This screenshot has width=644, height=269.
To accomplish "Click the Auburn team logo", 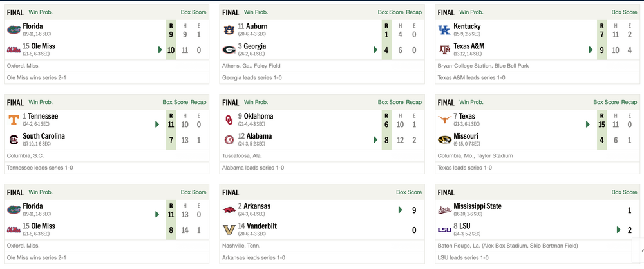I will point(229,30).
